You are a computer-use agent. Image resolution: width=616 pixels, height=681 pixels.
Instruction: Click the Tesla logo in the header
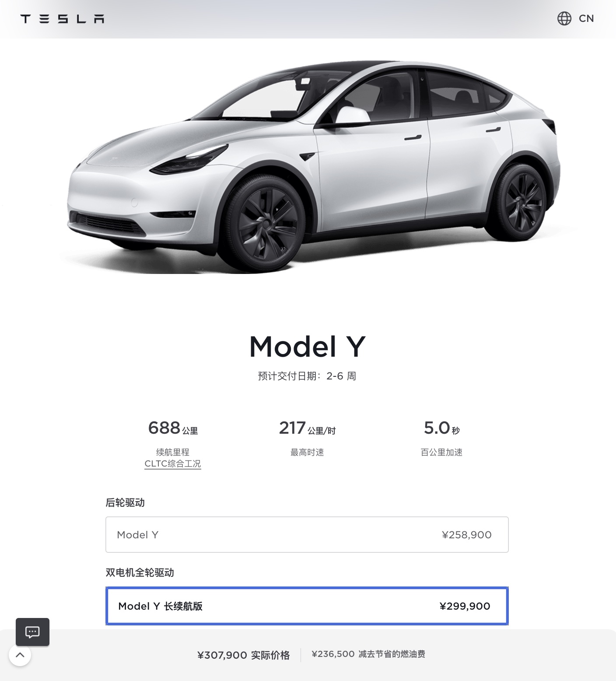click(62, 19)
